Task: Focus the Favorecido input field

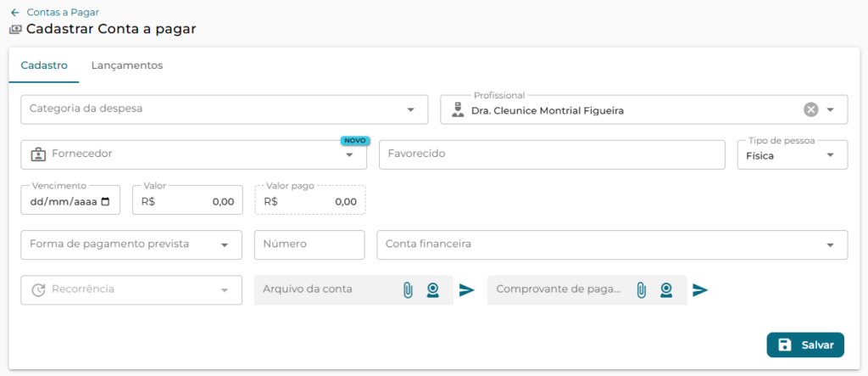Action: point(552,154)
